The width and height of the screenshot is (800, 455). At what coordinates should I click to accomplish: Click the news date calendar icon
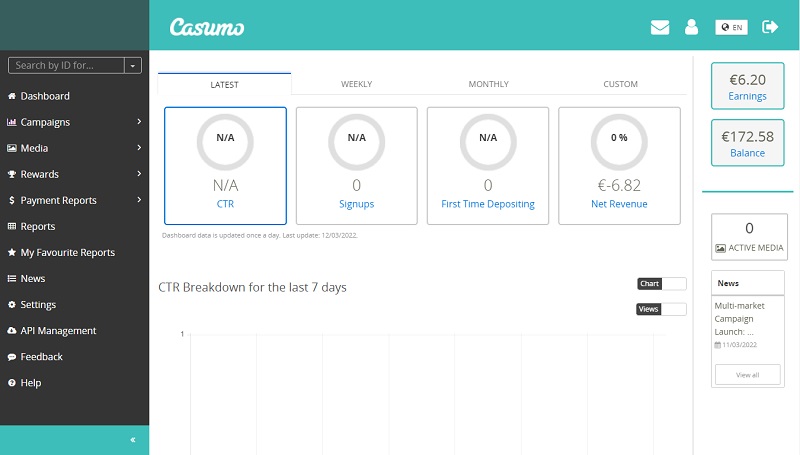717,345
